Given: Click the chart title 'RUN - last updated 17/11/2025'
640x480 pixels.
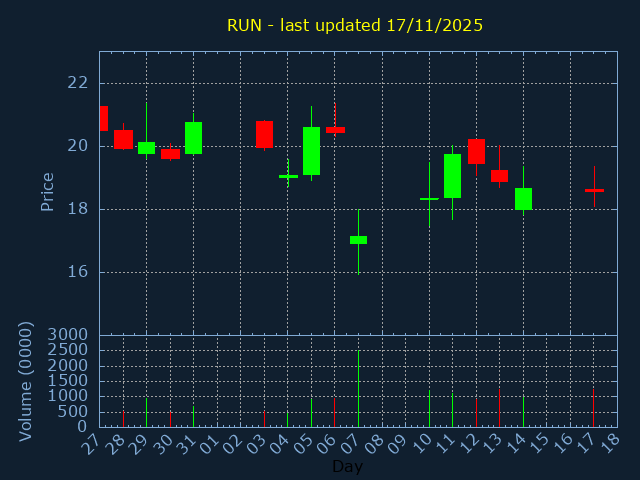Looking at the screenshot, I should [354, 25].
